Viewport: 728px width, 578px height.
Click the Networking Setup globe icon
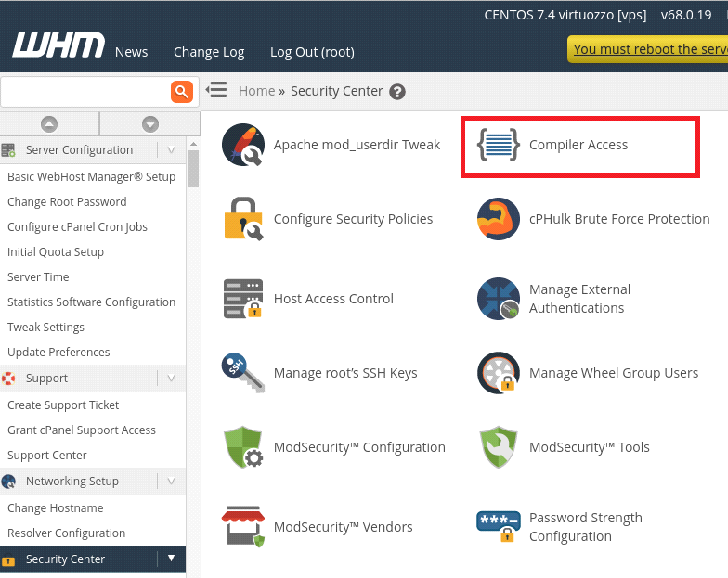(8, 481)
